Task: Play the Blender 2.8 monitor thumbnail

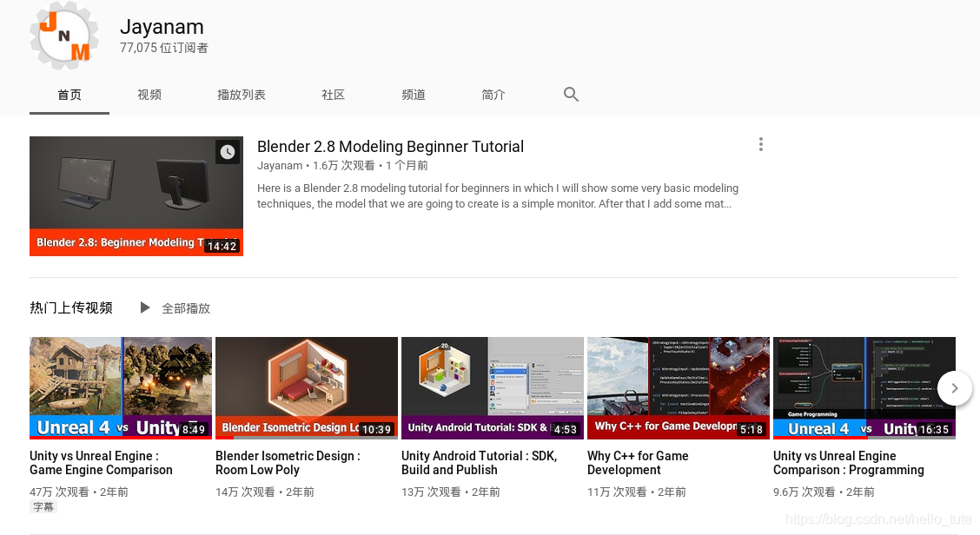Action: [136, 196]
